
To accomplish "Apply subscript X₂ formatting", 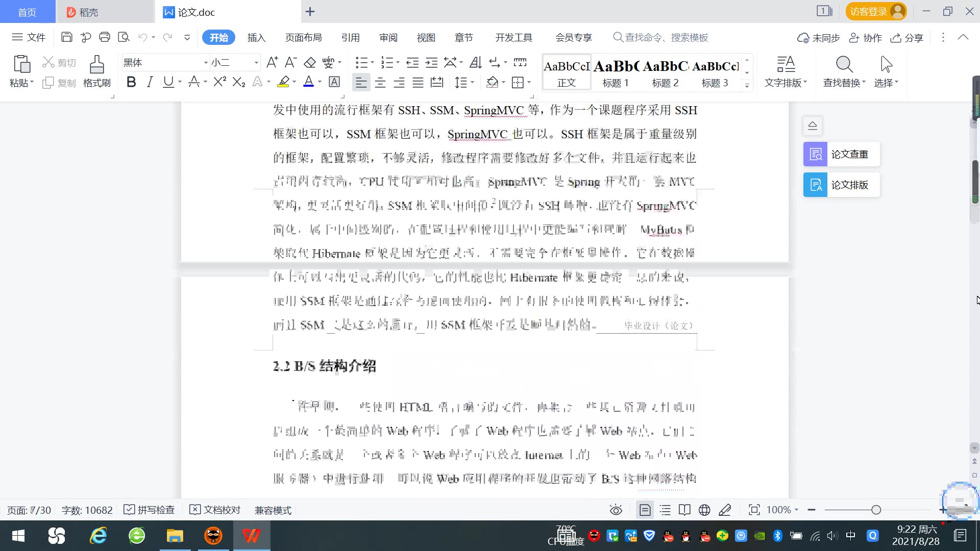I will coord(239,82).
